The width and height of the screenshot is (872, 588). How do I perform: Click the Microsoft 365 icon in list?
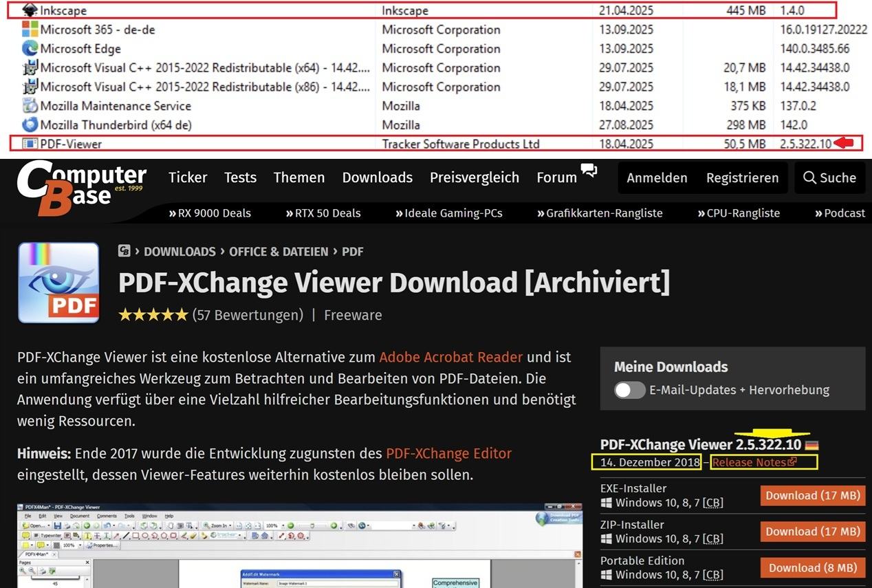pyautogui.click(x=30, y=30)
